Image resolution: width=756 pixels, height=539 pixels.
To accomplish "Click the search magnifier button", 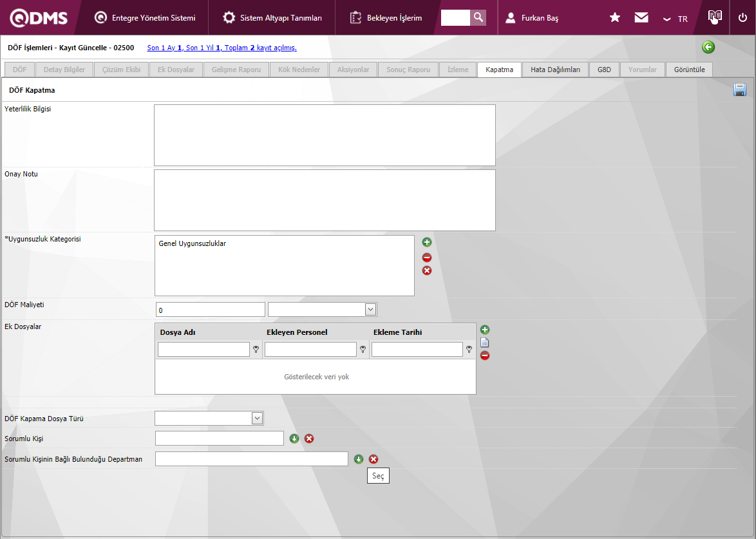I will (x=478, y=17).
